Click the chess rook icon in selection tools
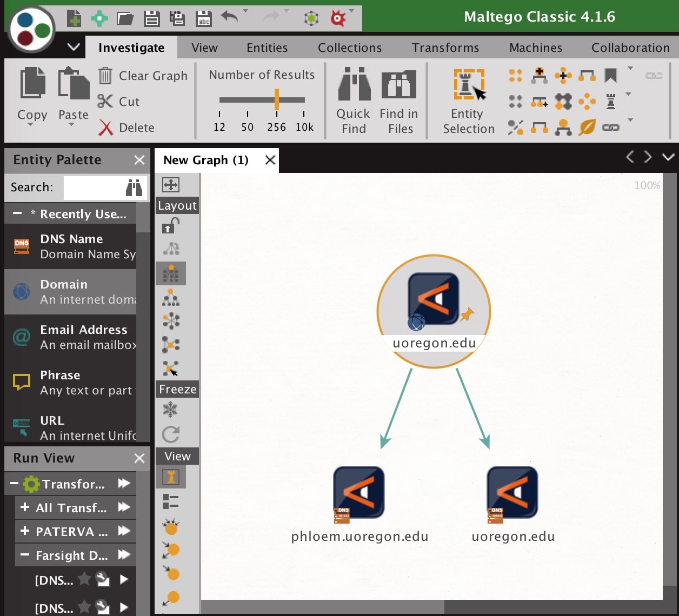This screenshot has width=679, height=616. pyautogui.click(x=611, y=102)
